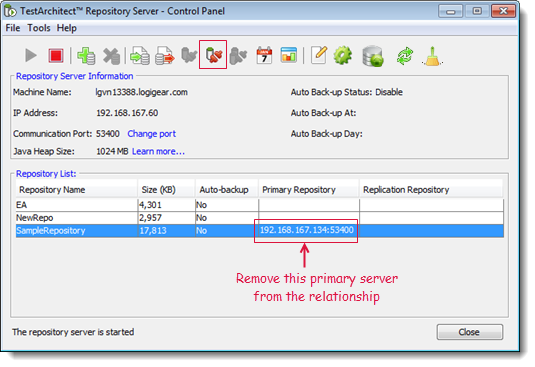
Task: Click status text 'The repository server is started'
Action: pos(73,332)
